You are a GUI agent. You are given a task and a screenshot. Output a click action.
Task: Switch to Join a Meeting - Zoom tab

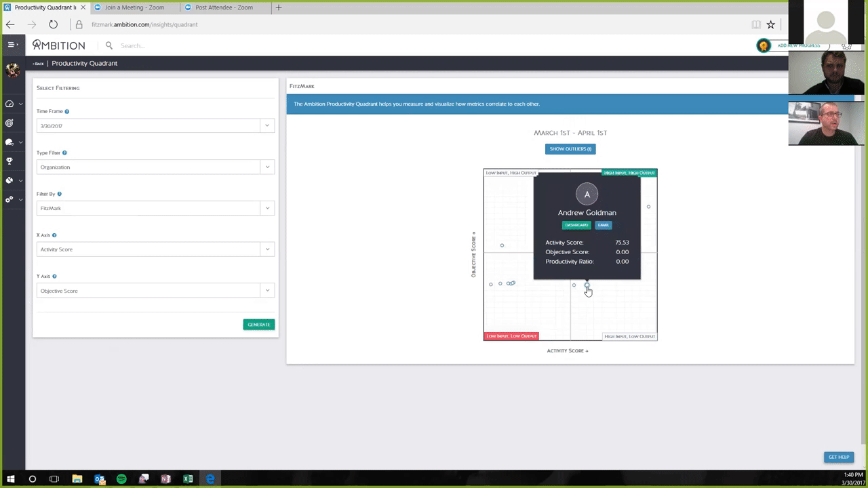coord(134,7)
